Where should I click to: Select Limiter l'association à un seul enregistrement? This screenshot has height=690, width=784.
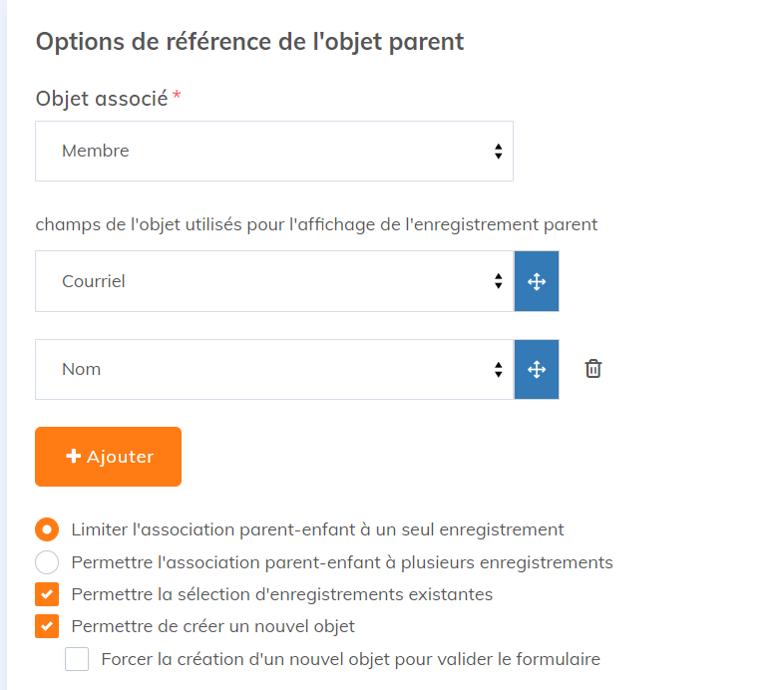coord(47,529)
